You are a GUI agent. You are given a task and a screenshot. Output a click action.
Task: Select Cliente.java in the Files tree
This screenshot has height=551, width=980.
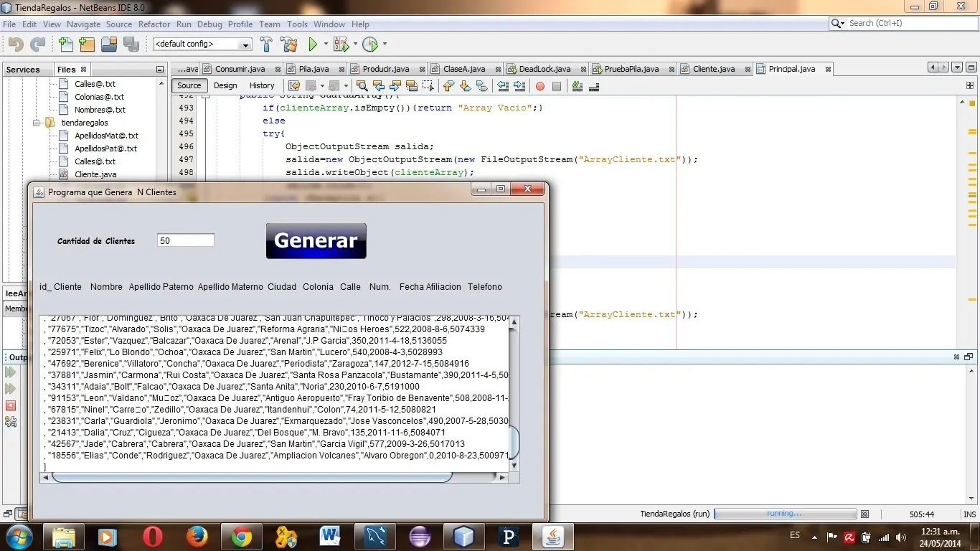95,174
